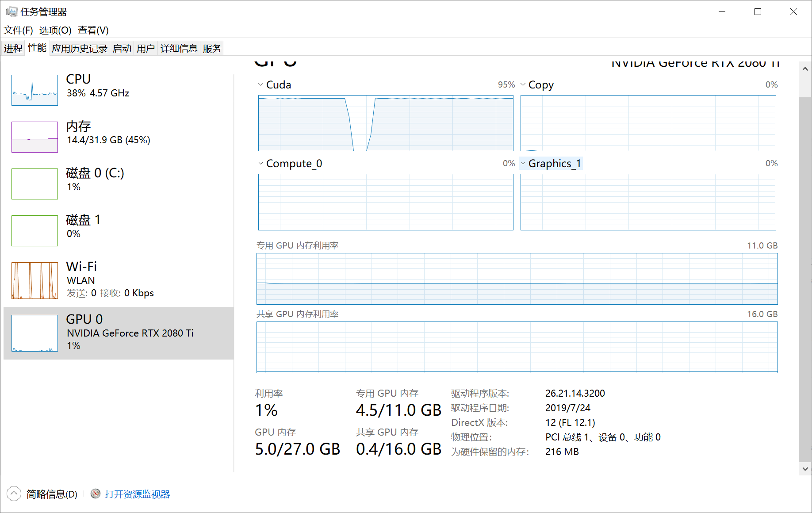The width and height of the screenshot is (812, 513).
Task: Open the Copy engine dropdown
Action: pyautogui.click(x=537, y=84)
